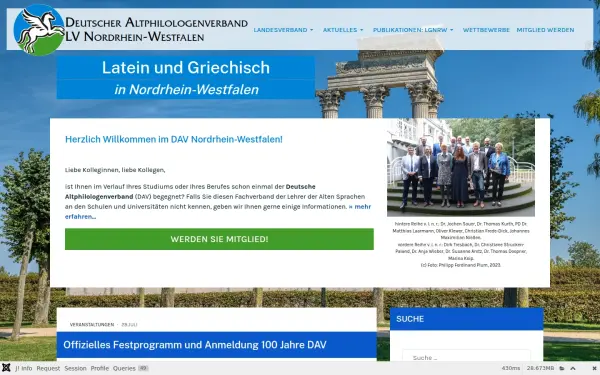This screenshot has width=600, height=375.
Task: Open J! Info tab in debug bar
Action: [24, 368]
